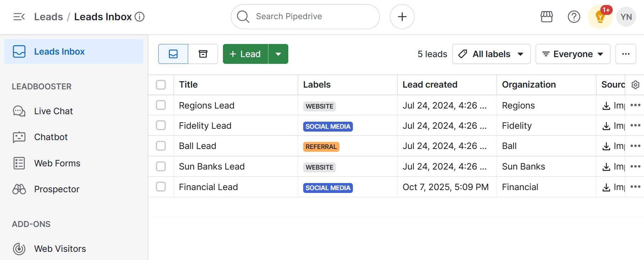Check the Fidelity Lead row checkbox

point(161,125)
